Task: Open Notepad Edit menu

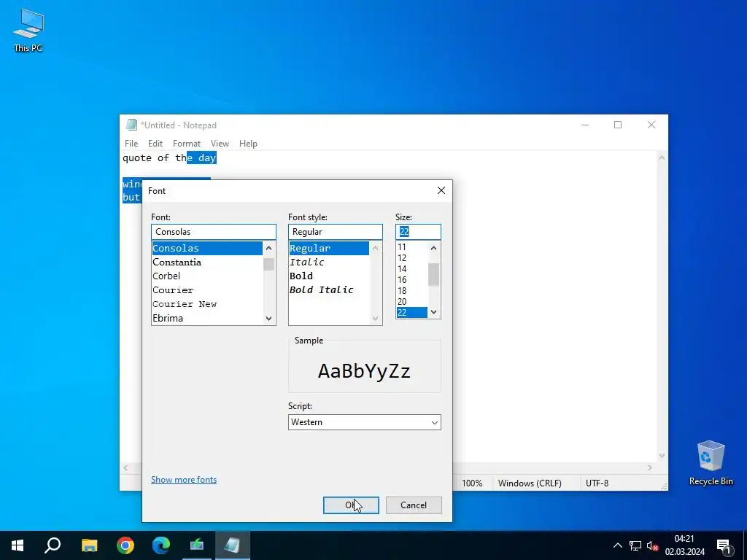Action: tap(155, 144)
